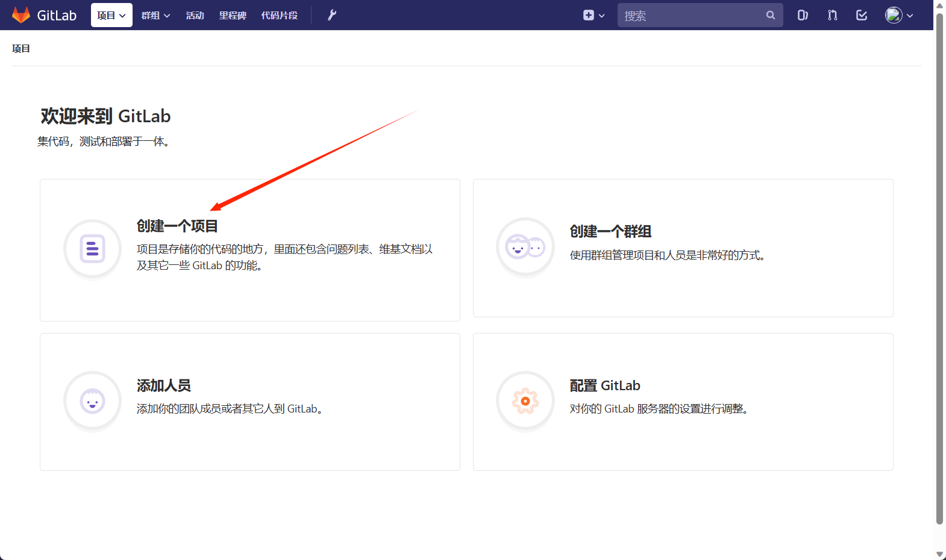946x560 pixels.
Task: Click the search magnifier icon
Action: pyautogui.click(x=771, y=15)
